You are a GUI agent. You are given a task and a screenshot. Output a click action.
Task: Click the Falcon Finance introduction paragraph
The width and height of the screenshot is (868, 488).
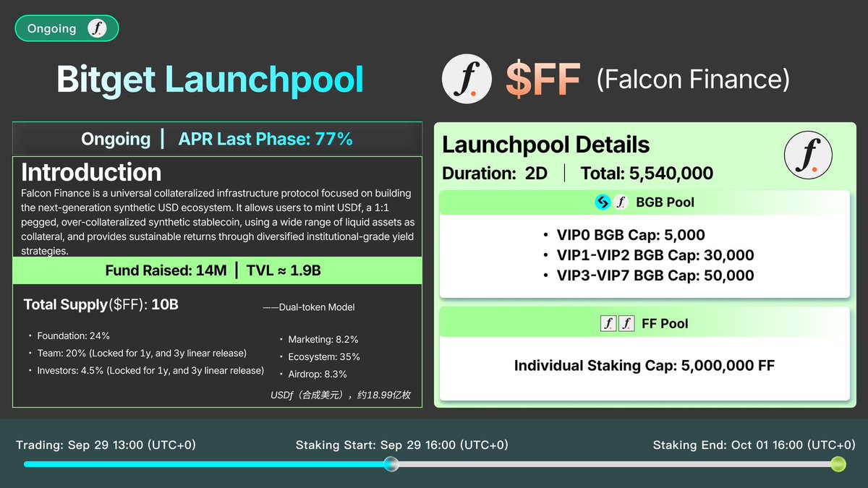pos(217,222)
